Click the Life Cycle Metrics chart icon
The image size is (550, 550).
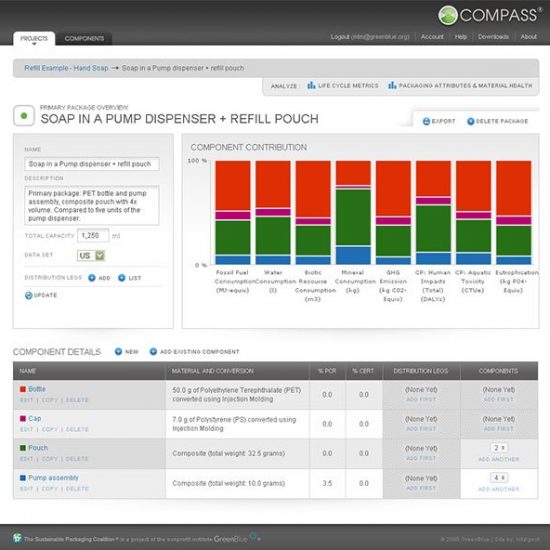(311, 85)
